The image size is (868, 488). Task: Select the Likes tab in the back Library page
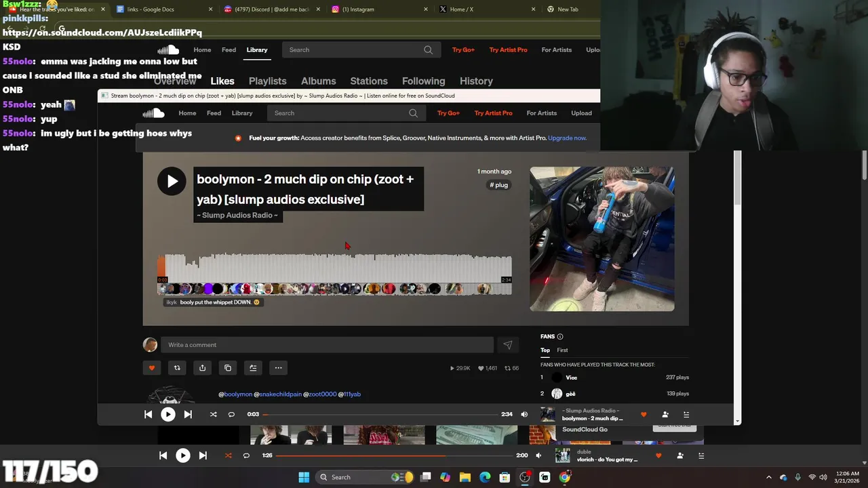[222, 81]
